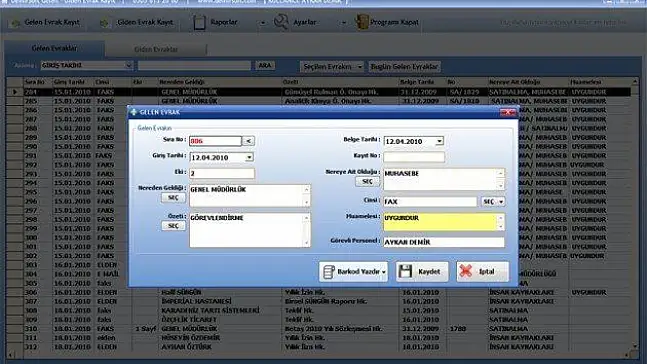The image size is (647, 364).
Task: Click the Barkod Yazdır printer icon
Action: pyautogui.click(x=329, y=272)
